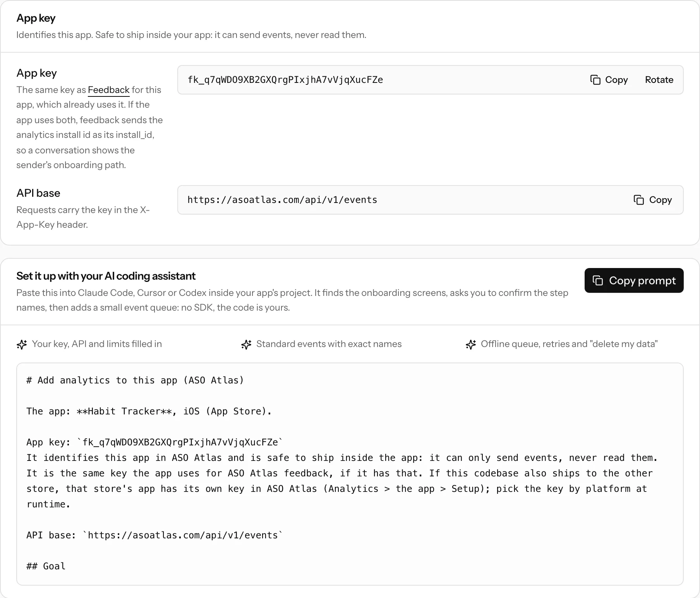Click the '## Goal' heading in prompt
700x598 pixels.
coord(46,566)
